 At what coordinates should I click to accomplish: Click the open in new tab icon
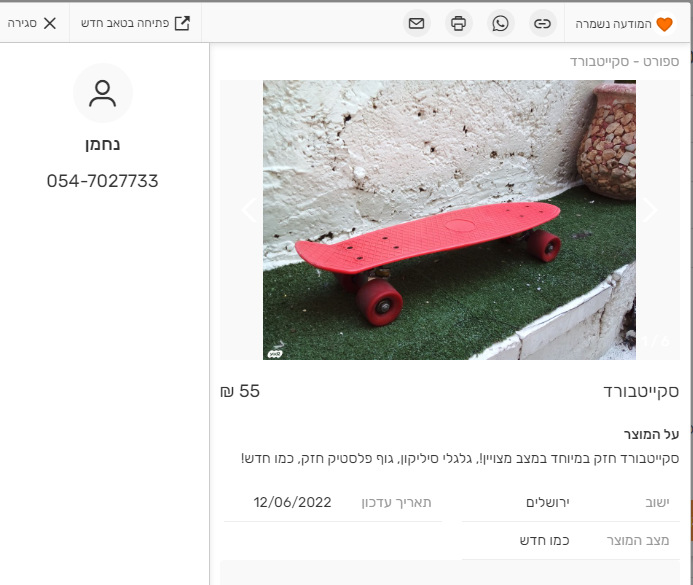(x=182, y=23)
